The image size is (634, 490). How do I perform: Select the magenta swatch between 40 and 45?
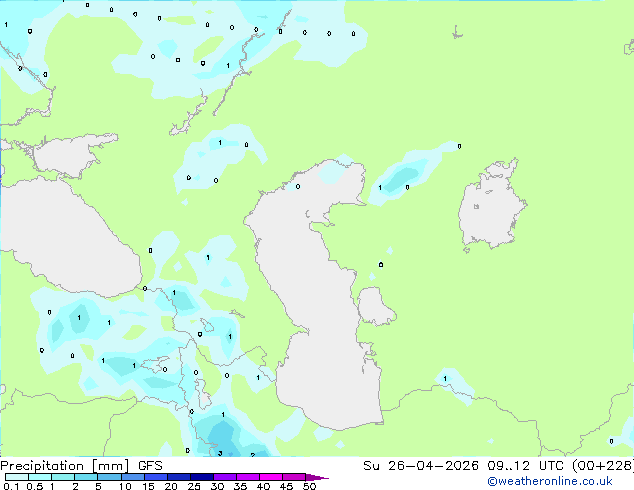(x=270, y=477)
